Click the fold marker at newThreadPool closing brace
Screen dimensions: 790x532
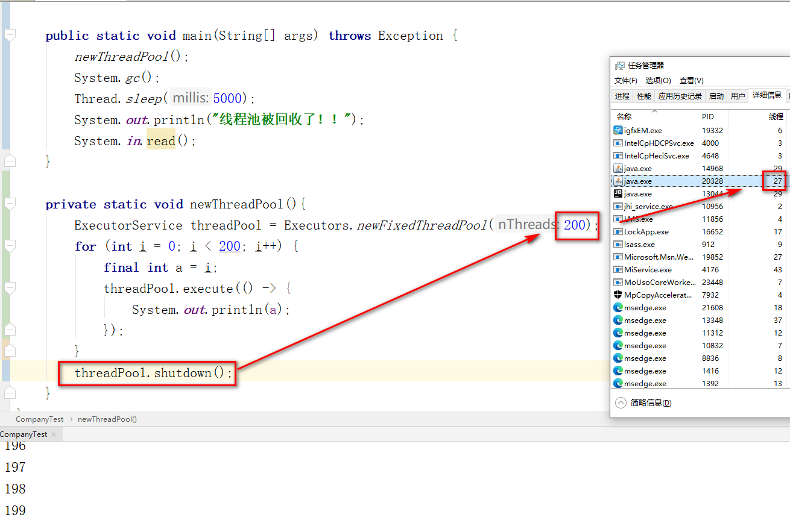click(x=10, y=393)
